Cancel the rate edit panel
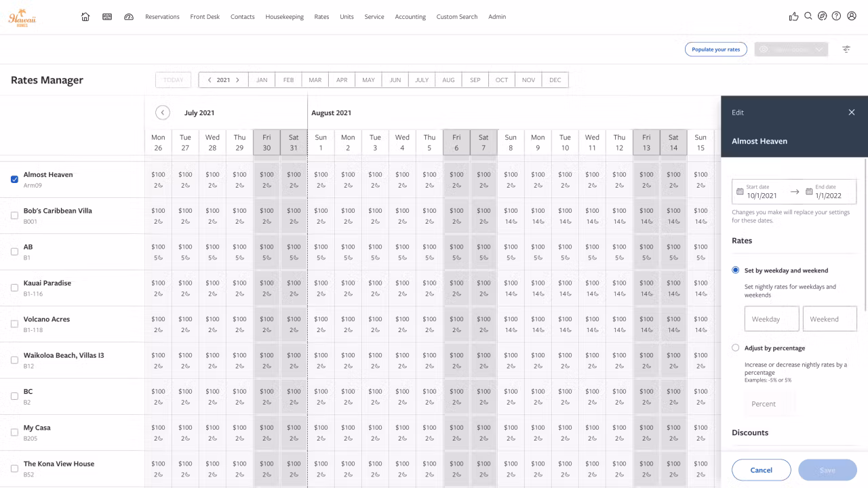Image resolution: width=868 pixels, height=488 pixels. [x=761, y=470]
